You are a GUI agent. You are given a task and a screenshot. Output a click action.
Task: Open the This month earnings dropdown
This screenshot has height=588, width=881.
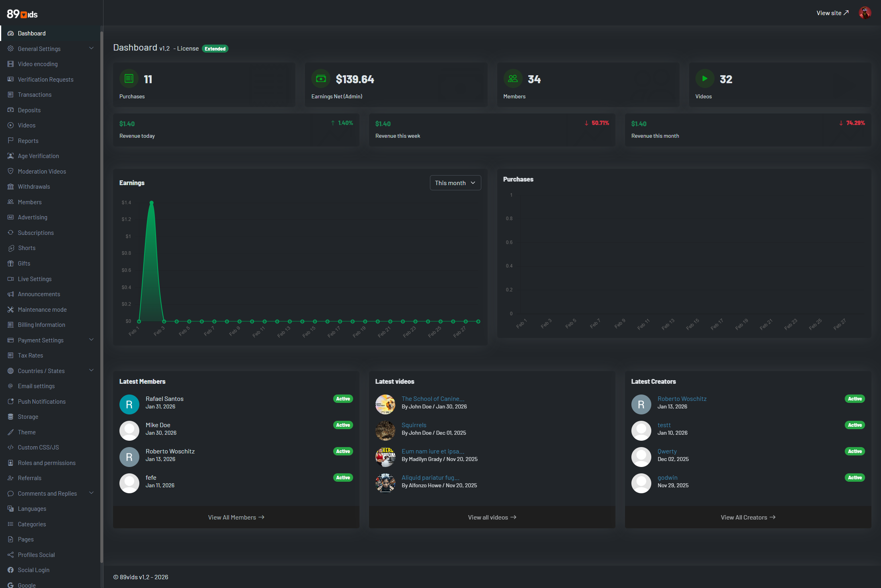(455, 183)
